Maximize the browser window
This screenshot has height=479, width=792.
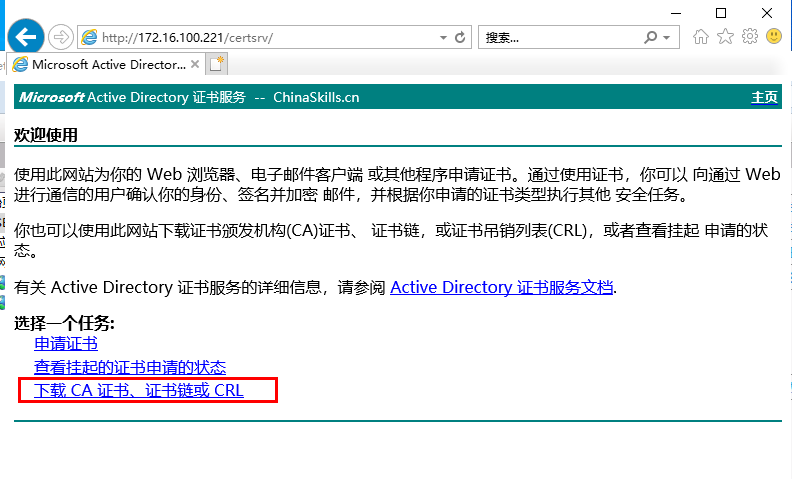point(721,13)
